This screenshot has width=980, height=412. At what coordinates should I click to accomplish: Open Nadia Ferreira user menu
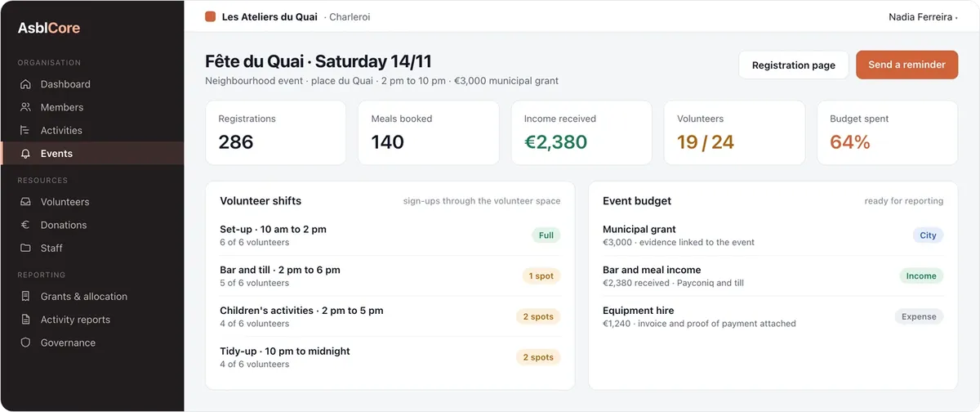pyautogui.click(x=923, y=16)
